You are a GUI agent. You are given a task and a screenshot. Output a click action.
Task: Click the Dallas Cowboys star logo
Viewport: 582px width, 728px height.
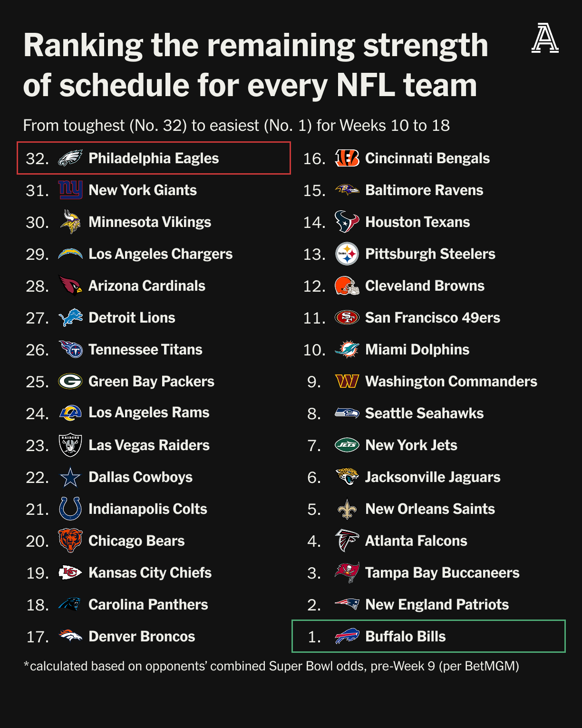tap(70, 477)
